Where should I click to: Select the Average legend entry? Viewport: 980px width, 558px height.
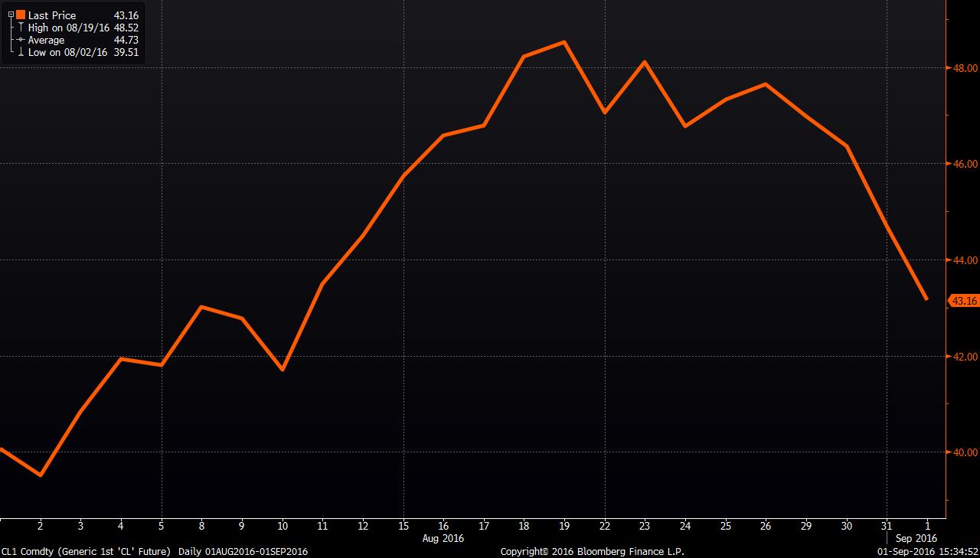point(46,40)
